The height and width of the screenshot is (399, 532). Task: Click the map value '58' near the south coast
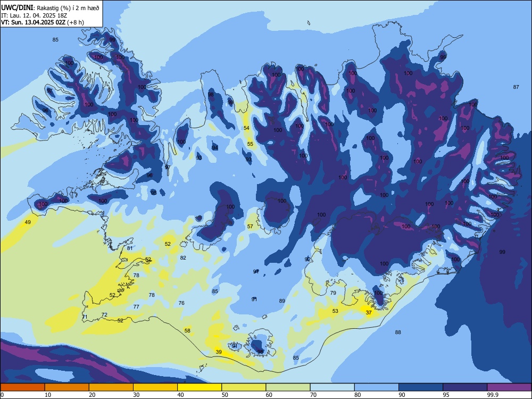click(x=187, y=330)
